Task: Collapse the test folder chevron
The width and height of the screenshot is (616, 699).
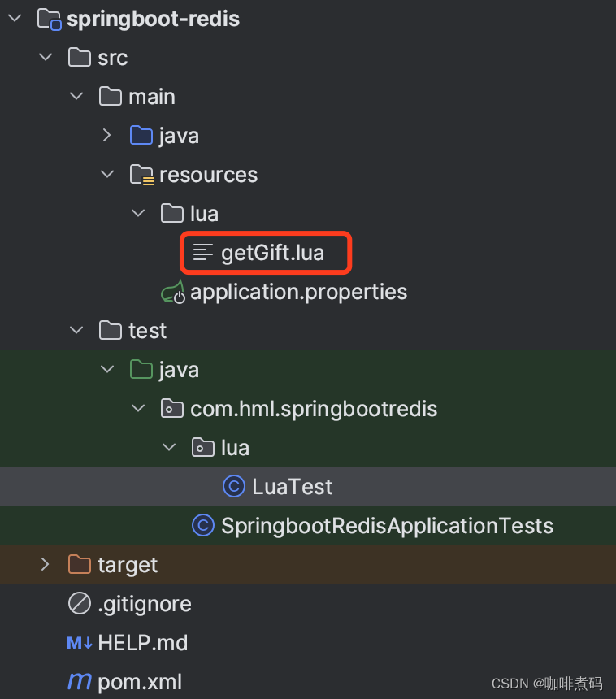Action: pyautogui.click(x=76, y=331)
